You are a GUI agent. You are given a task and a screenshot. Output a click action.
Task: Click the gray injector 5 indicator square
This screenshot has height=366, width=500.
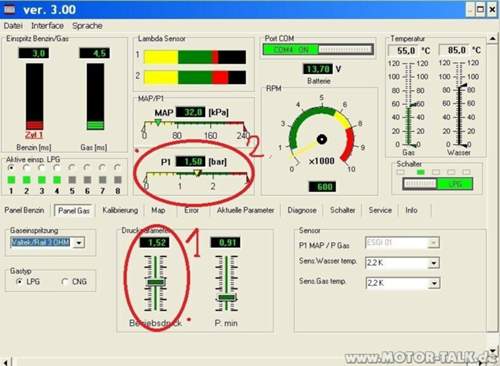pyautogui.click(x=72, y=180)
